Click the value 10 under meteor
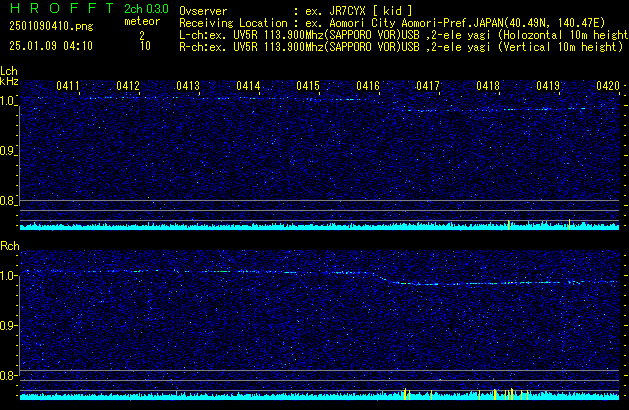 pos(145,46)
